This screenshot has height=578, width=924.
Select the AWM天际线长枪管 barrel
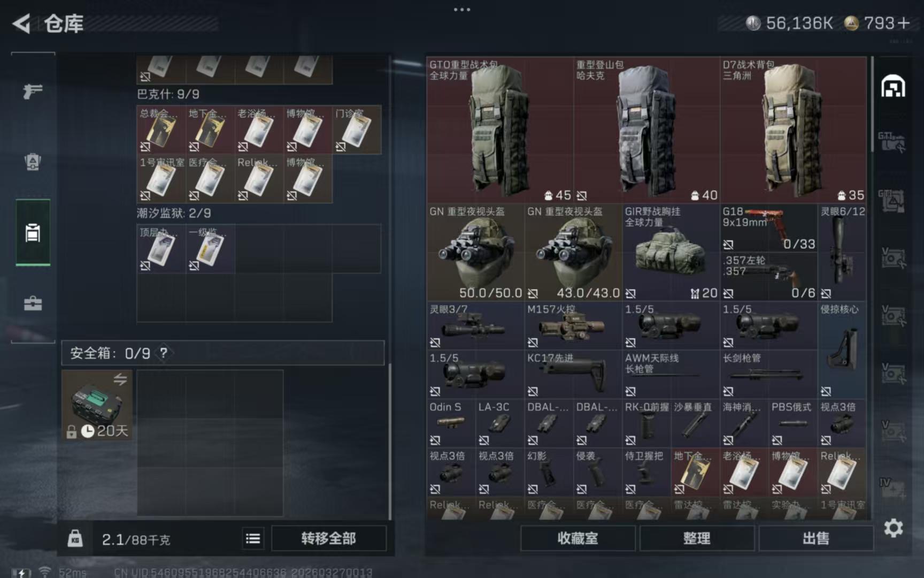pos(671,375)
